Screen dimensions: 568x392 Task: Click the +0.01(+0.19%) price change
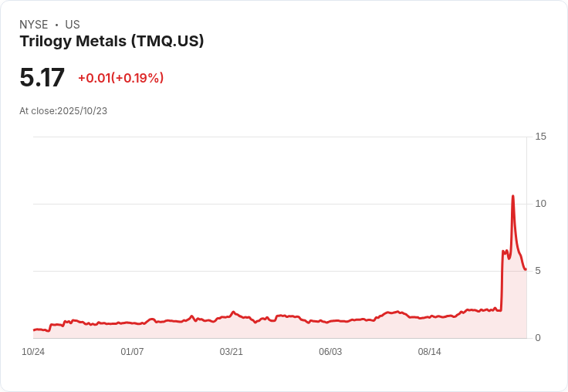click(x=121, y=78)
